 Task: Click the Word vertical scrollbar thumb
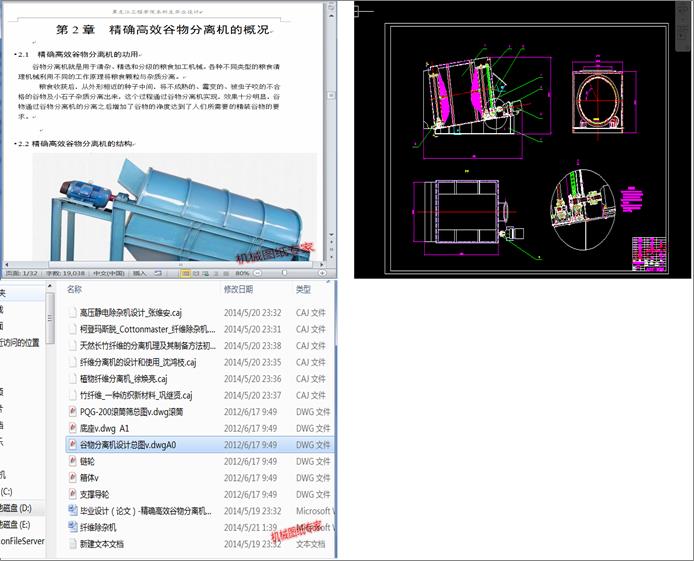pos(331,95)
